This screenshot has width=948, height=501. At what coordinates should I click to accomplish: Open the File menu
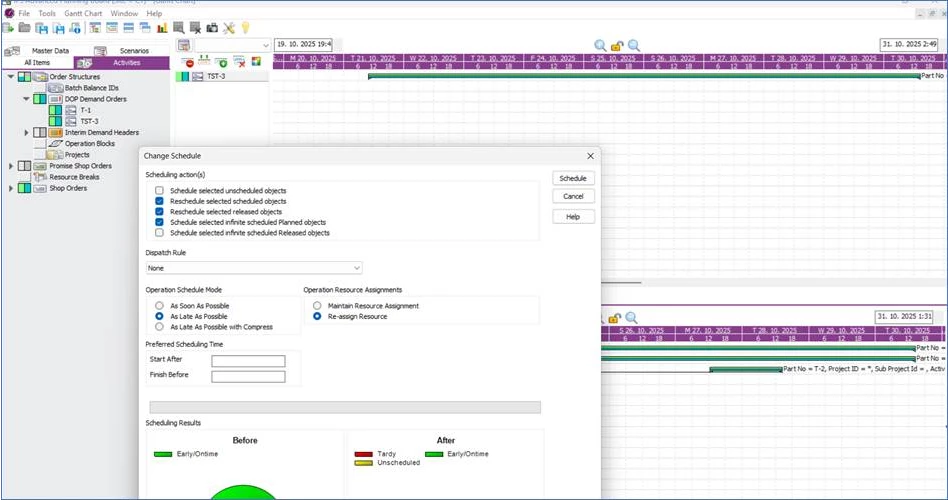24,13
